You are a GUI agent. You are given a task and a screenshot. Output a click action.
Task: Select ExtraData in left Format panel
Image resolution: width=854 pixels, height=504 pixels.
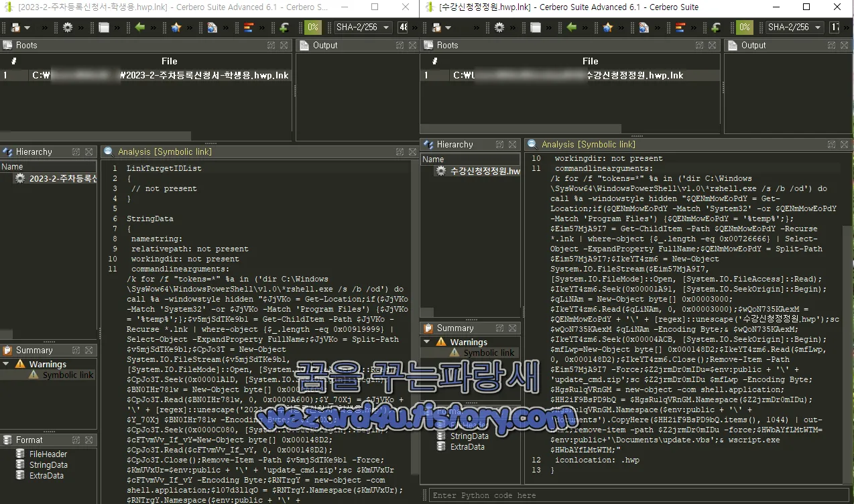46,475
